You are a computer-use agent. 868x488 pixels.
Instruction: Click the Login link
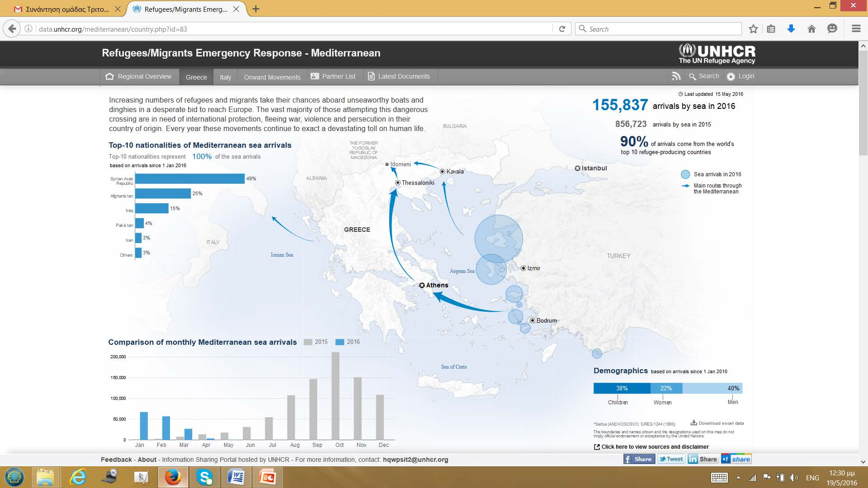coord(741,76)
